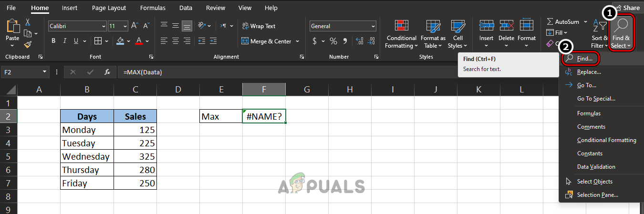Click AutoSum sigma

(x=550, y=22)
